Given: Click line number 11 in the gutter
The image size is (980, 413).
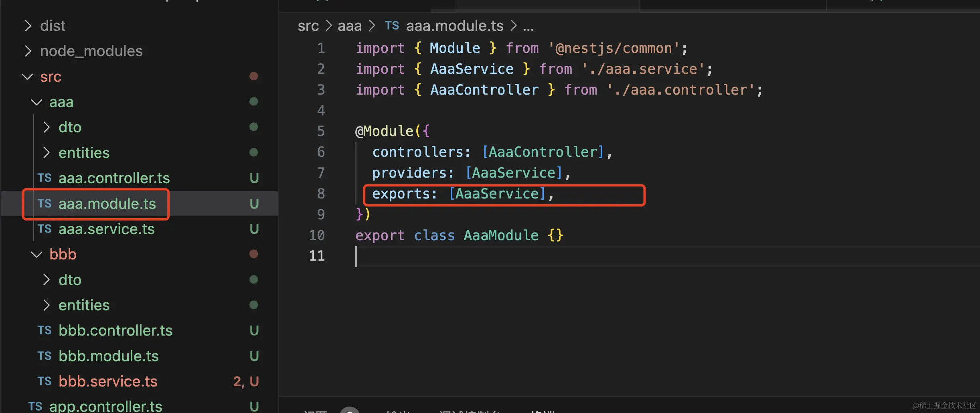Looking at the screenshot, I should [317, 256].
